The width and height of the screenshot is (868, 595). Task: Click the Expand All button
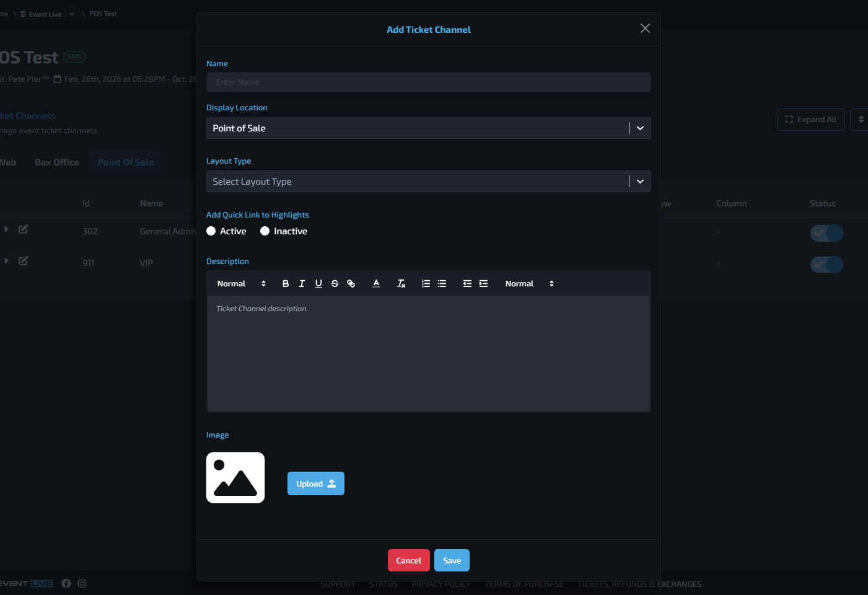[x=811, y=120]
